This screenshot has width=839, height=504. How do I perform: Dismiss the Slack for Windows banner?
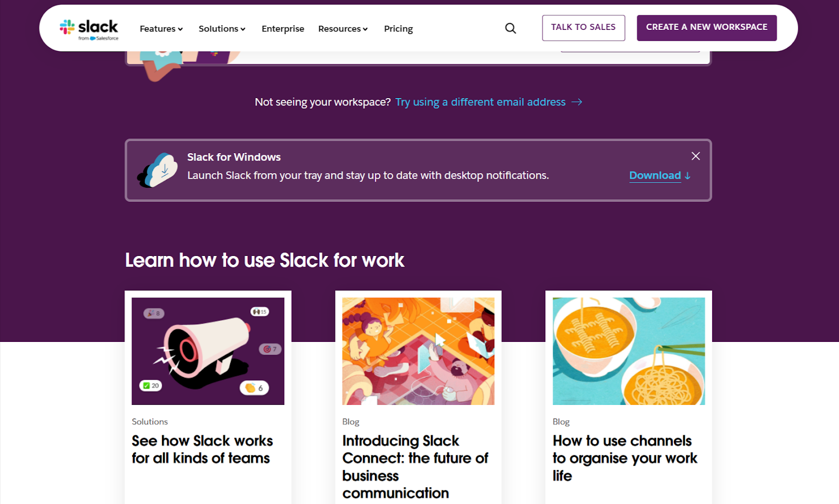(695, 156)
